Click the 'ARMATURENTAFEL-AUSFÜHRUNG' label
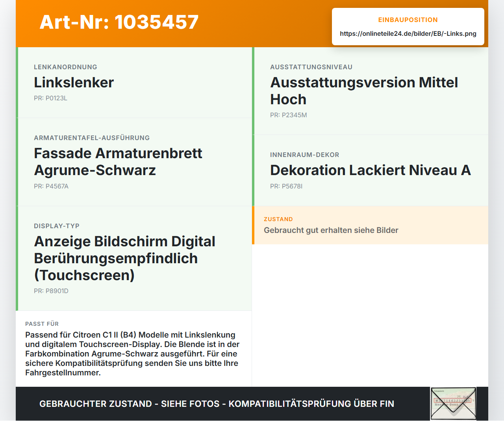The height and width of the screenshot is (421, 504). click(x=92, y=138)
